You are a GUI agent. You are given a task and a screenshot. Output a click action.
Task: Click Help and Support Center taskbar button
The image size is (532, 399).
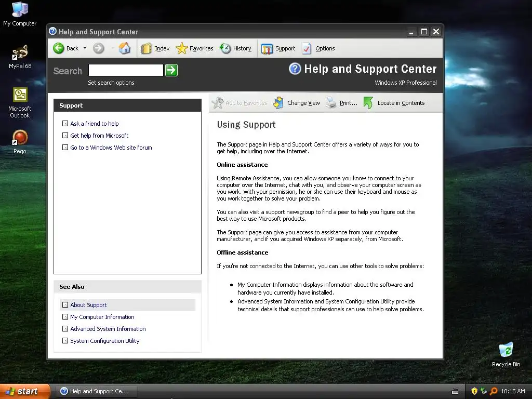point(97,391)
